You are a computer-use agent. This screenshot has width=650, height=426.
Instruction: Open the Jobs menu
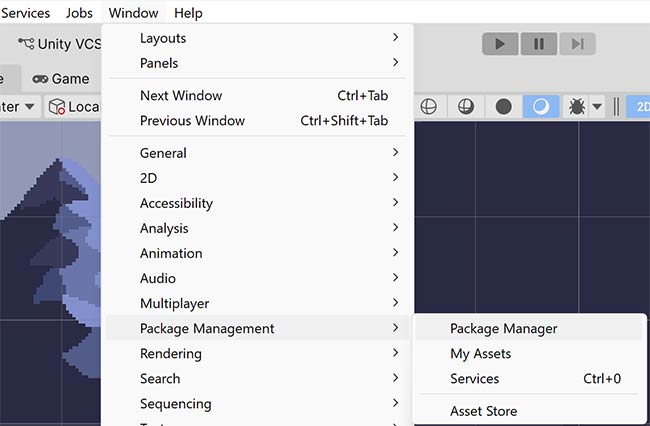point(79,13)
